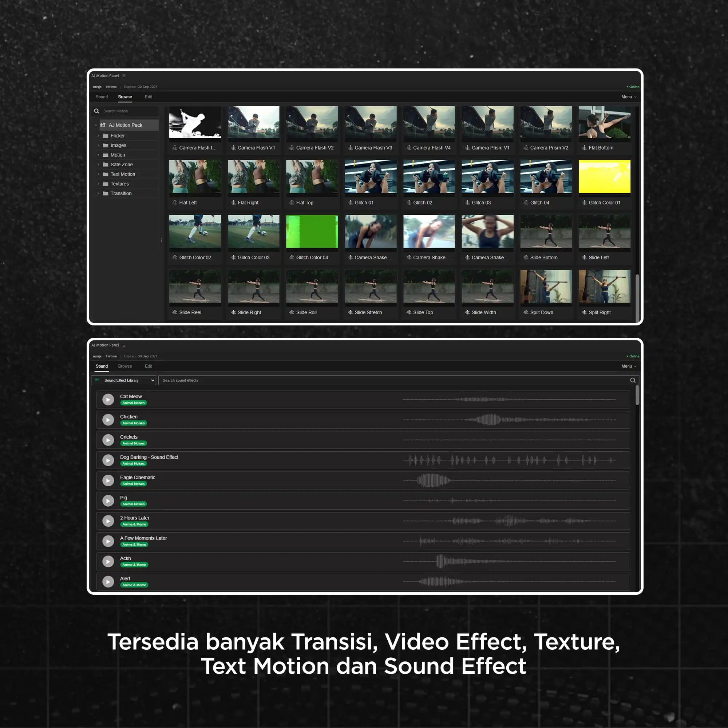The width and height of the screenshot is (728, 728).
Task: Play the Crickets sound
Action: tap(108, 440)
